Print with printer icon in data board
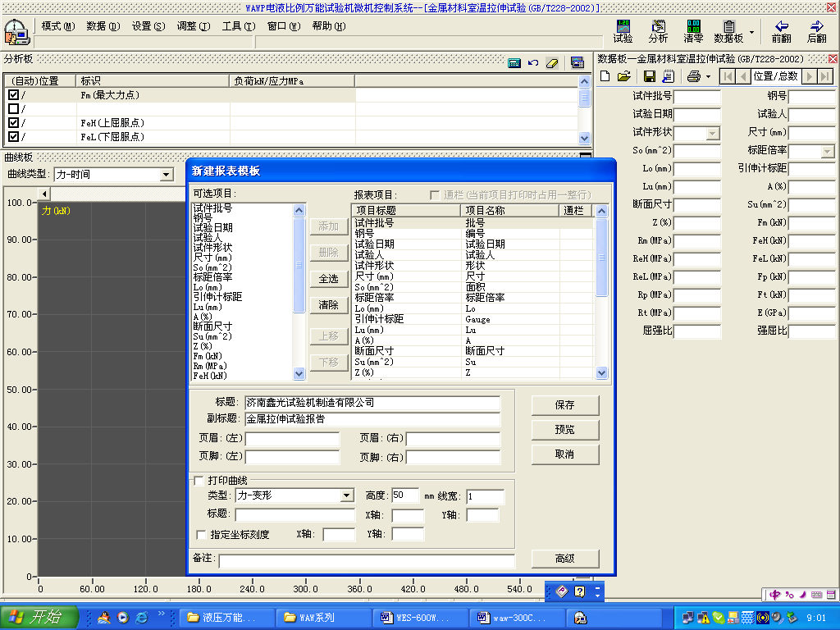This screenshot has height=630, width=840. coord(694,76)
